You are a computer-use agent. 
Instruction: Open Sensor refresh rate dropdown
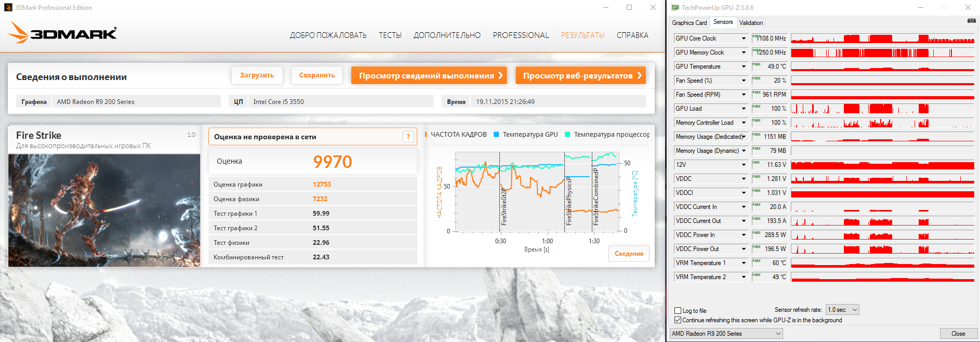click(x=842, y=310)
